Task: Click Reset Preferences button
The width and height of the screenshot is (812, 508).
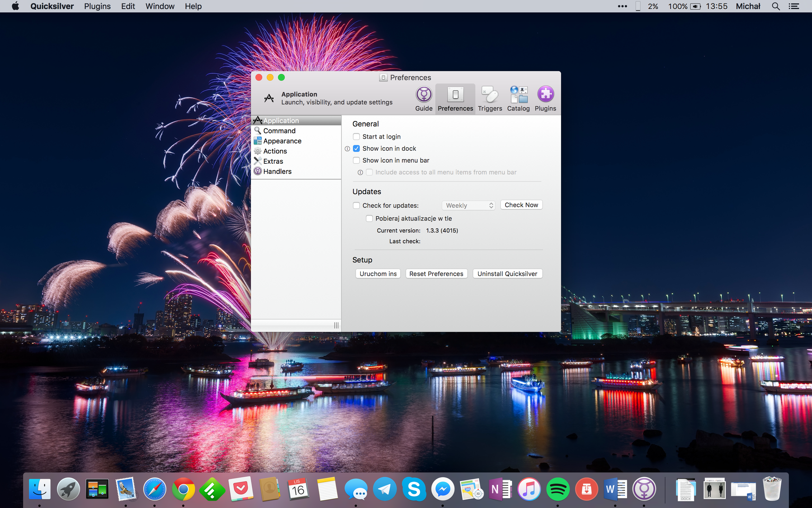Action: [436, 274]
